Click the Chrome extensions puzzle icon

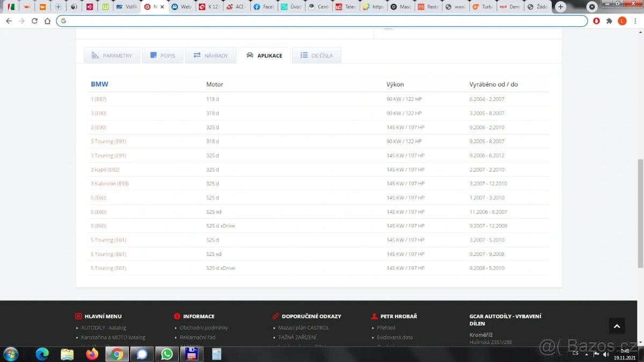click(609, 21)
